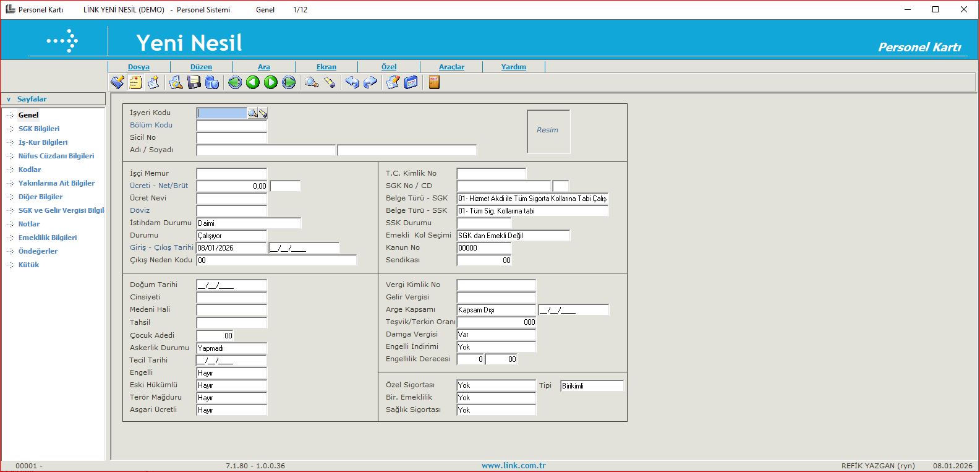
Task: Open the Araçlar menu
Action: pos(451,67)
